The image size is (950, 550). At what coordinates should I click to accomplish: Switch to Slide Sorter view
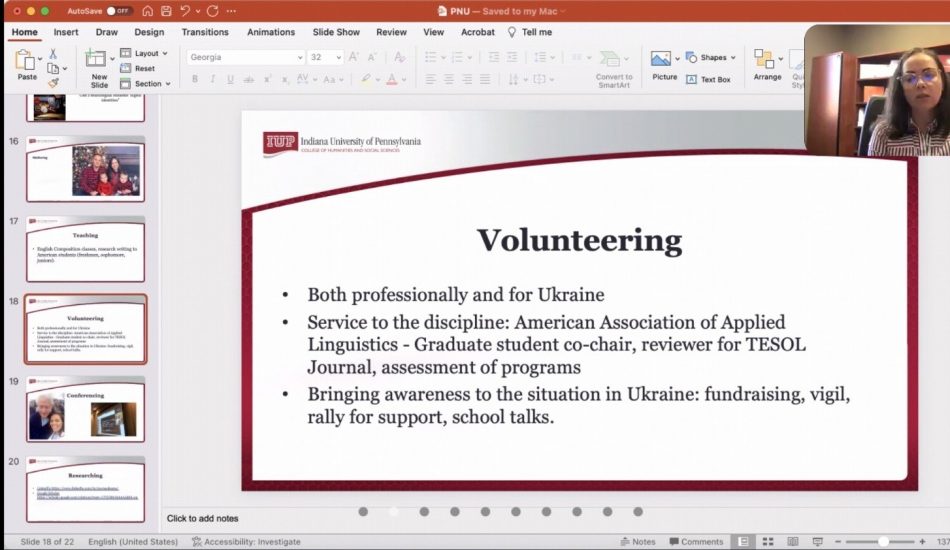(x=766, y=542)
